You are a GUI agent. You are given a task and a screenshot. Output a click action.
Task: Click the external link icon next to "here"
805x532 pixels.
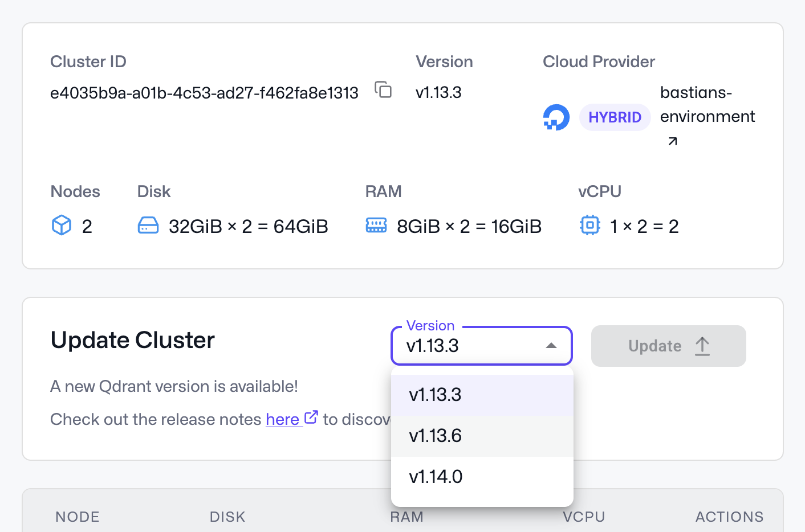coord(311,417)
